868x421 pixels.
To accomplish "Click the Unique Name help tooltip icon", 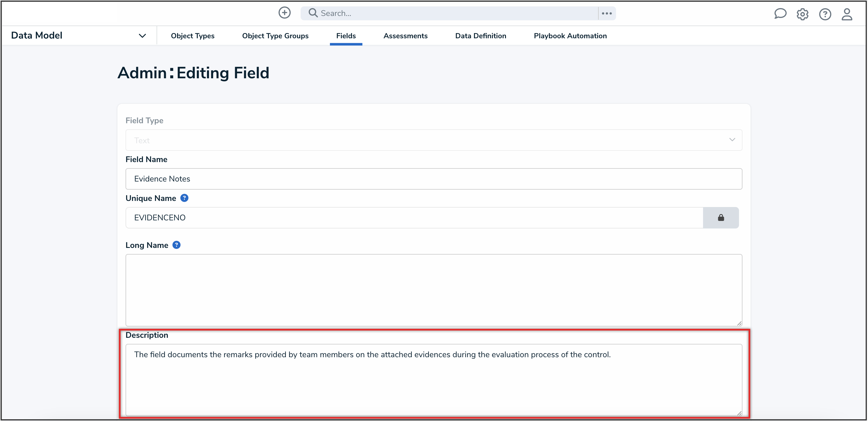I will 185,198.
